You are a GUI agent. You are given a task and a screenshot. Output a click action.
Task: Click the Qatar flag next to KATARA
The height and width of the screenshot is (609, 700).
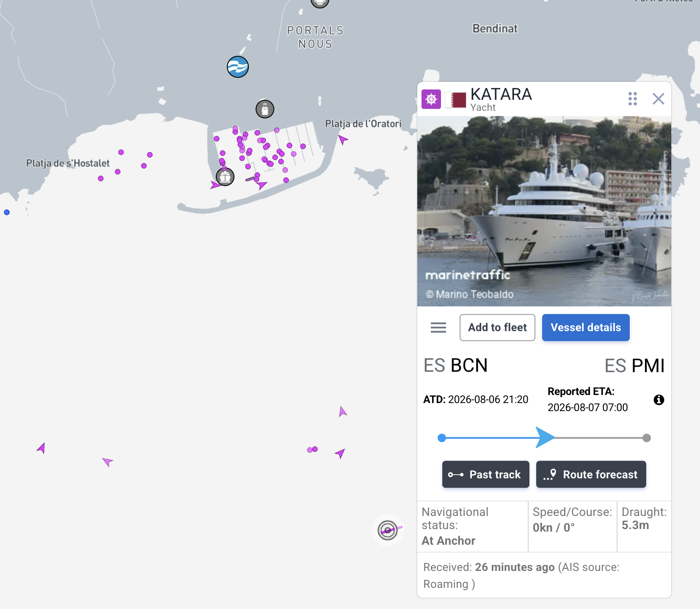pyautogui.click(x=456, y=100)
